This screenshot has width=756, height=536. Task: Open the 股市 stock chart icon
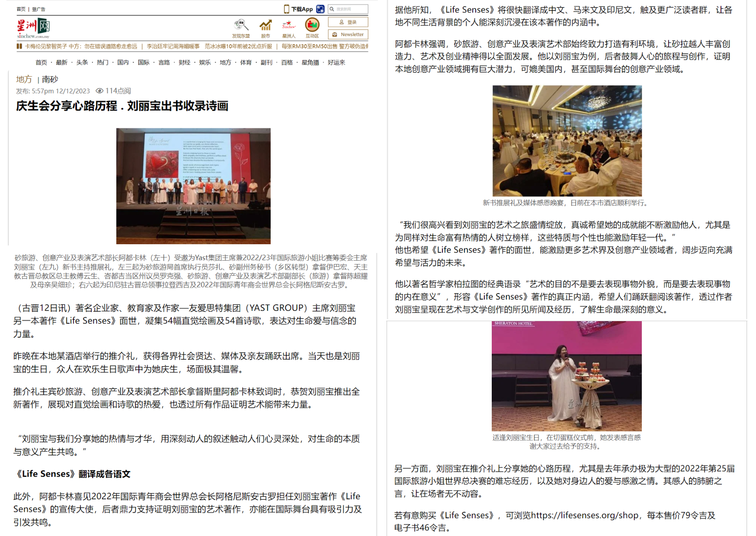(266, 26)
